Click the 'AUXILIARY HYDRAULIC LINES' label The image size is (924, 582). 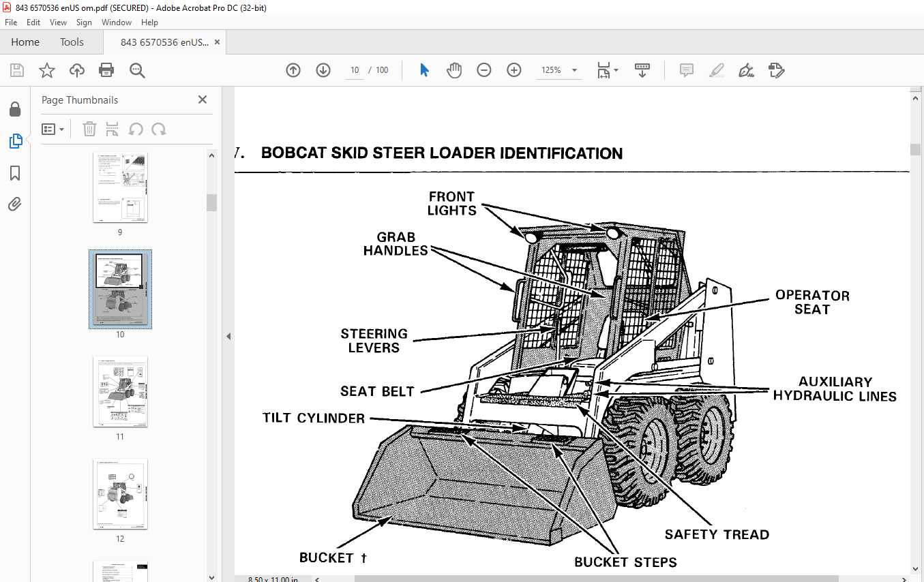click(835, 388)
